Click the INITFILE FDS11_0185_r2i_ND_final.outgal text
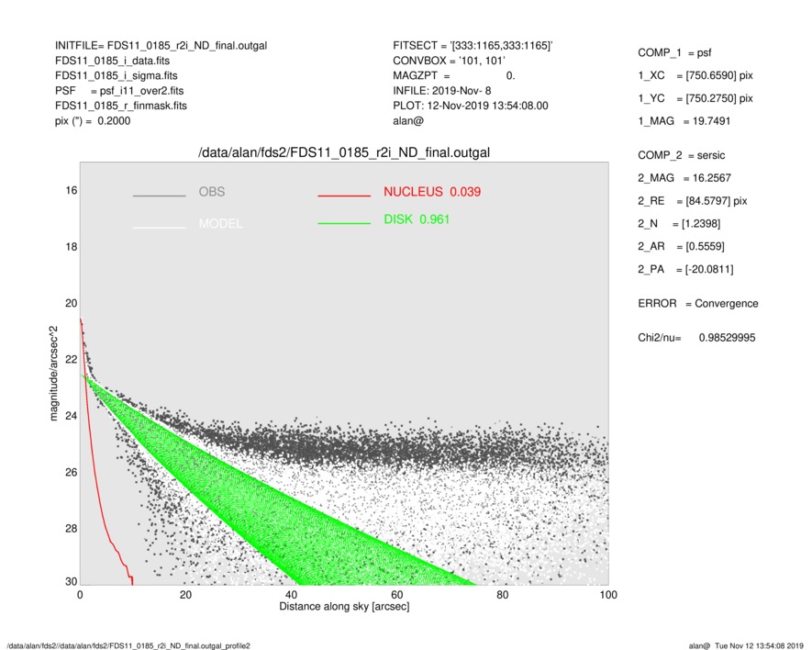Image resolution: width=812 pixels, height=650 pixels. pos(161,46)
